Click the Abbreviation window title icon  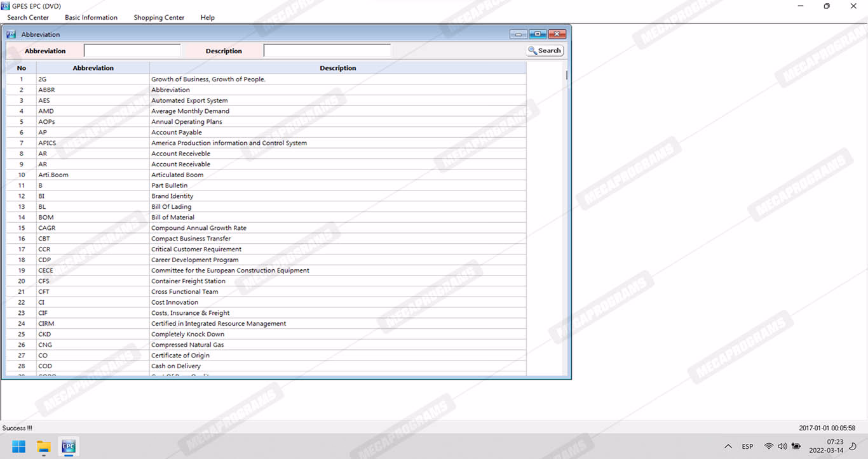[x=11, y=34]
